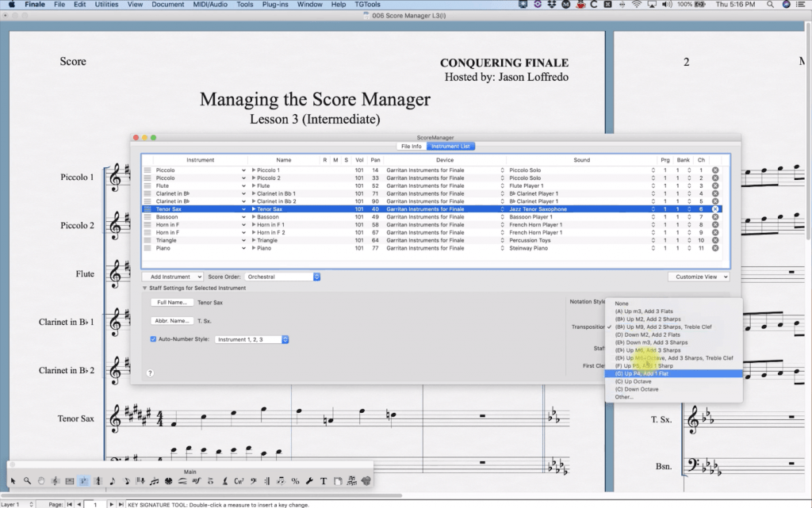Open macOS Spotlight search
Image resolution: width=812 pixels, height=508 pixels.
point(770,4)
